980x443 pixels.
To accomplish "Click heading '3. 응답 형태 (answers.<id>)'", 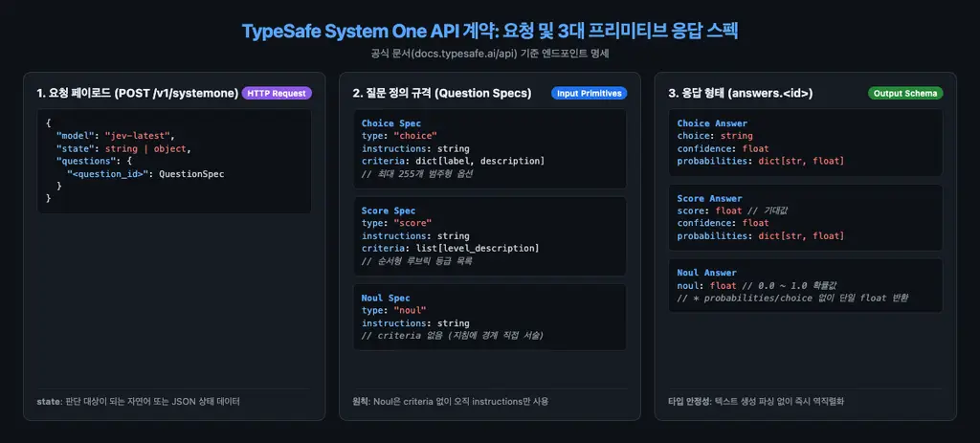I will [740, 93].
